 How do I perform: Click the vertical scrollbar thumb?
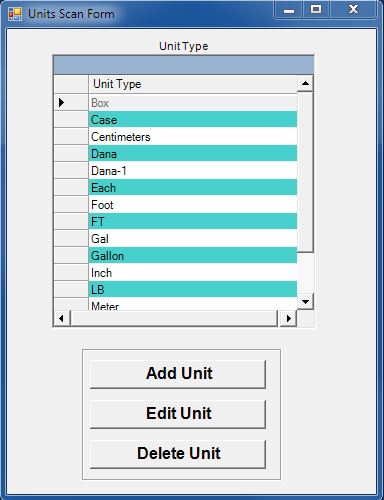pyautogui.click(x=305, y=172)
